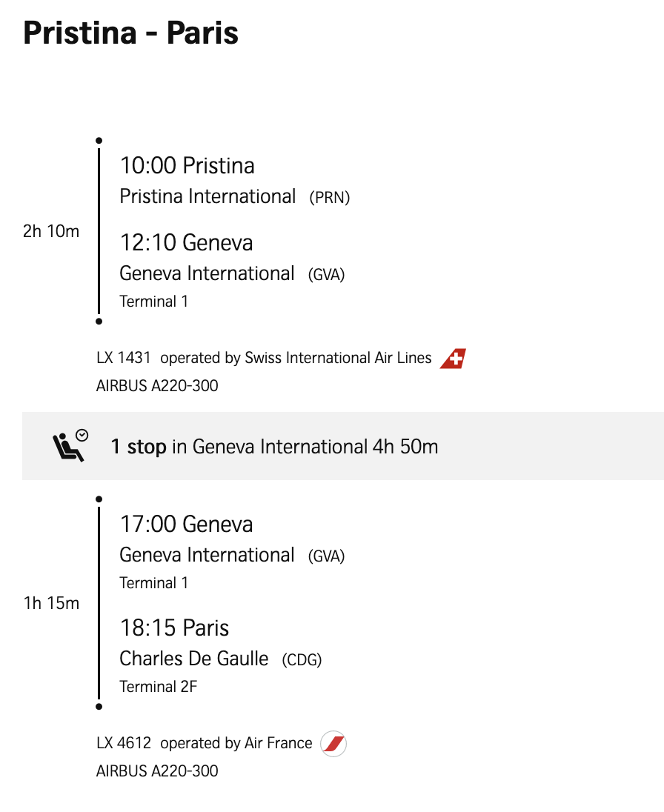Click the Charles De Gaulle airport name
Screen dimensions: 664x812
point(193,659)
